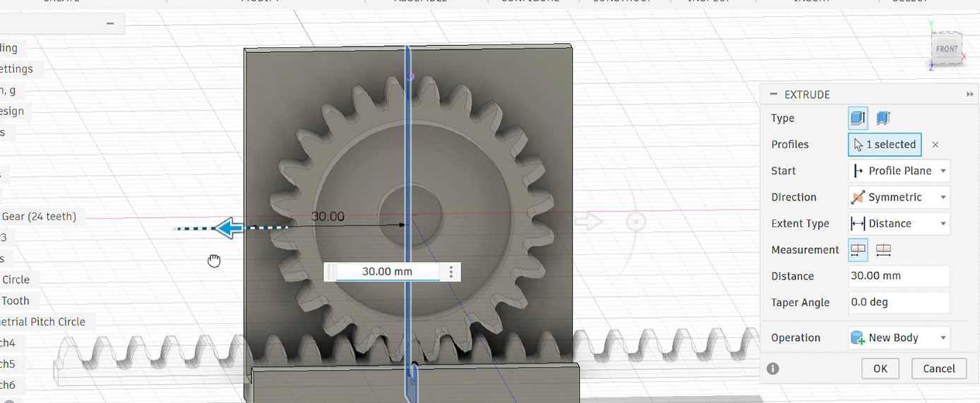
Task: Select the browser item ending in ch4
Action: pos(8,343)
